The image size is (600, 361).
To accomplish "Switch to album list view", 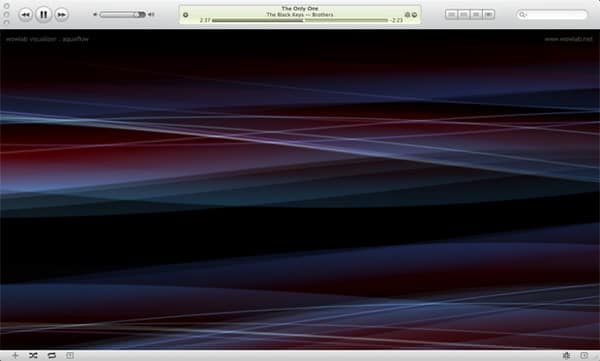I will (464, 15).
